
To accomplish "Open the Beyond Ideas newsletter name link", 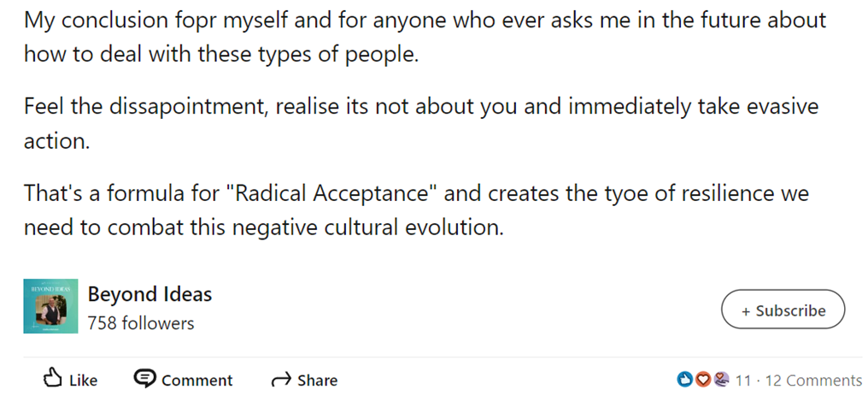I will 150,294.
